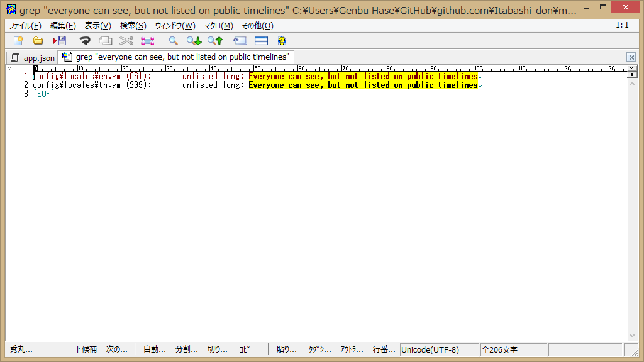This screenshot has height=362, width=644.
Task: Click the help question mark icon
Action: 282,41
